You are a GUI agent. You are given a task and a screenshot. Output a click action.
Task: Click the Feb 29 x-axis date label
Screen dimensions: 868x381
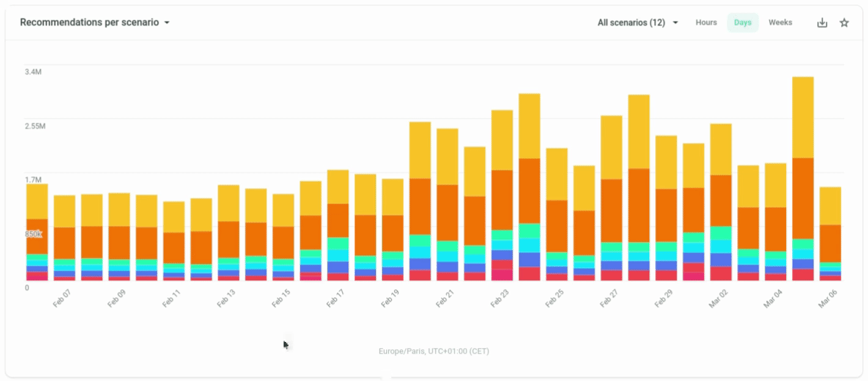664,298
